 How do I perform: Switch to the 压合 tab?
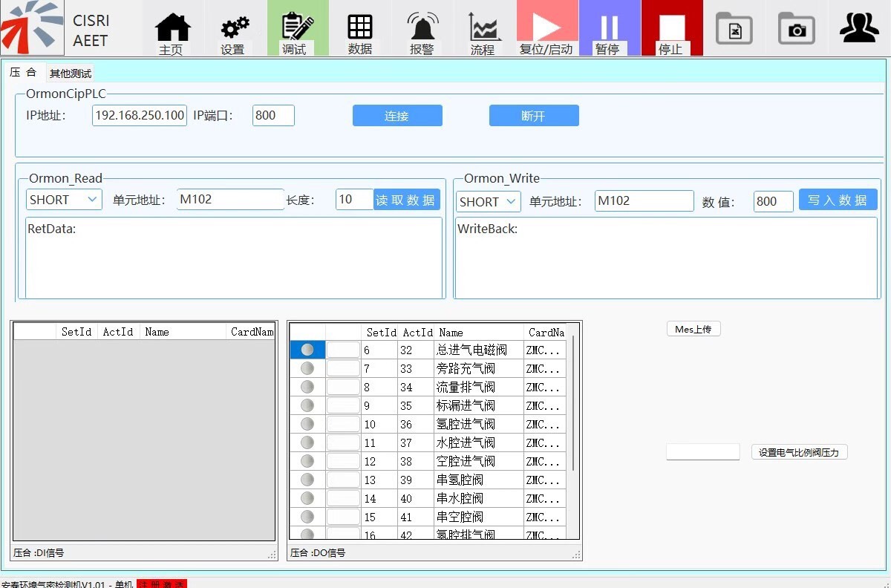coord(23,73)
